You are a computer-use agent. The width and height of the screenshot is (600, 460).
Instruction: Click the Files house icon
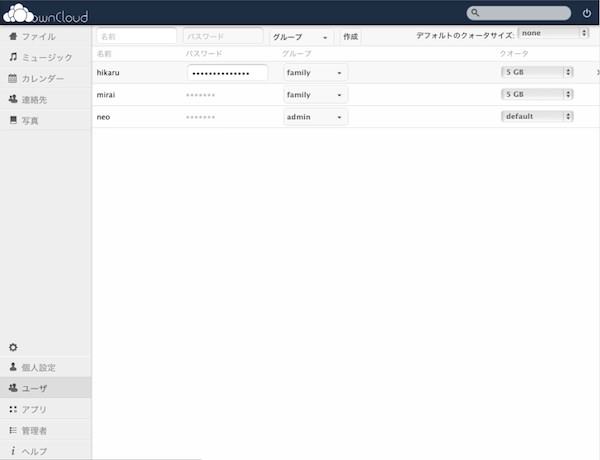13,36
